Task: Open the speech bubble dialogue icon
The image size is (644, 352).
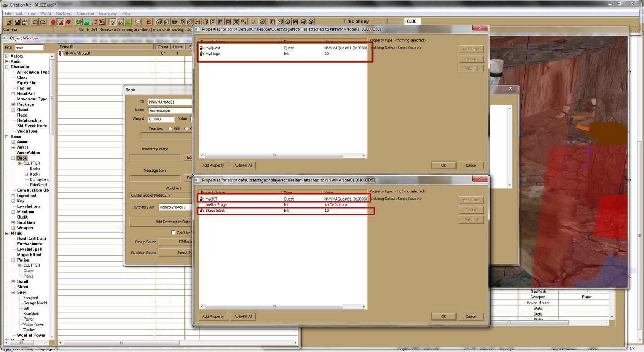Action: [138, 22]
